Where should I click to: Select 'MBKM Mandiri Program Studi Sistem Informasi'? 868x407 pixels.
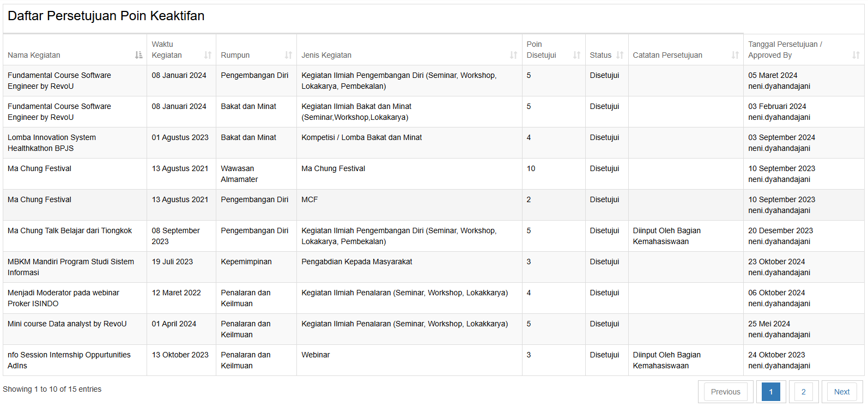tap(71, 267)
